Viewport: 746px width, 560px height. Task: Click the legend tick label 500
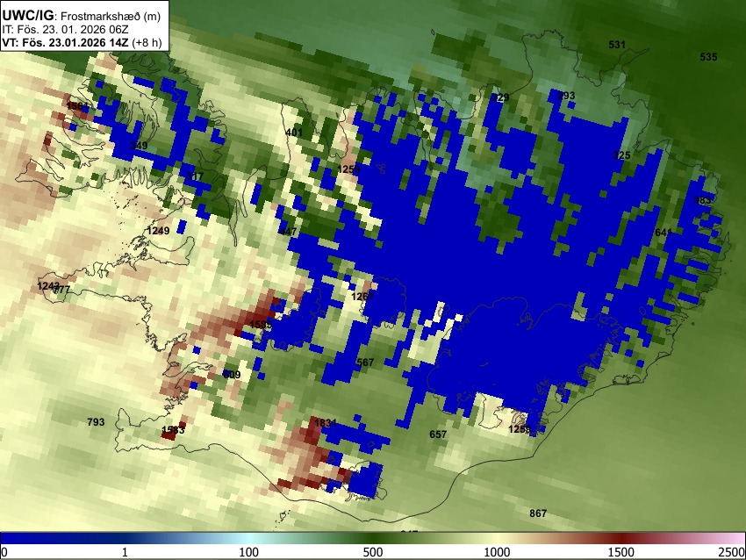pyautogui.click(x=372, y=552)
